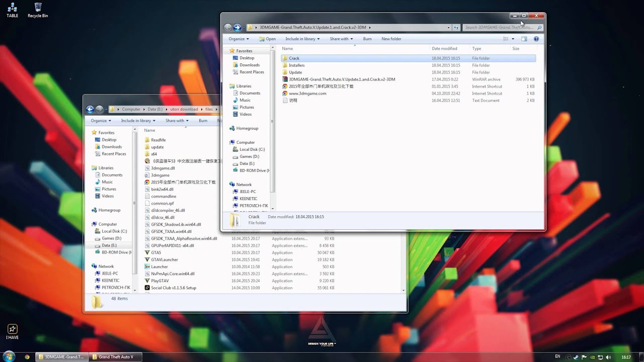The height and width of the screenshot is (362, 644).
Task: Switch to 3DMGAME-Grand.T... taskbar window
Action: click(x=61, y=357)
